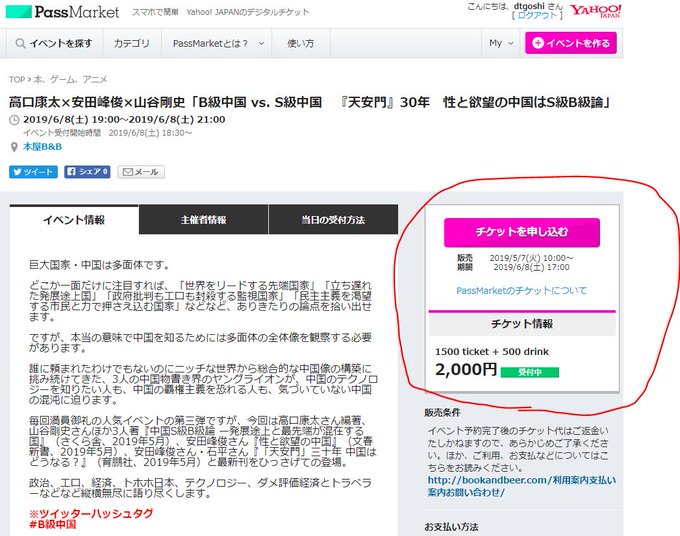Click the username dtgoshi text
This screenshot has height=536, width=680.
coord(529,7)
